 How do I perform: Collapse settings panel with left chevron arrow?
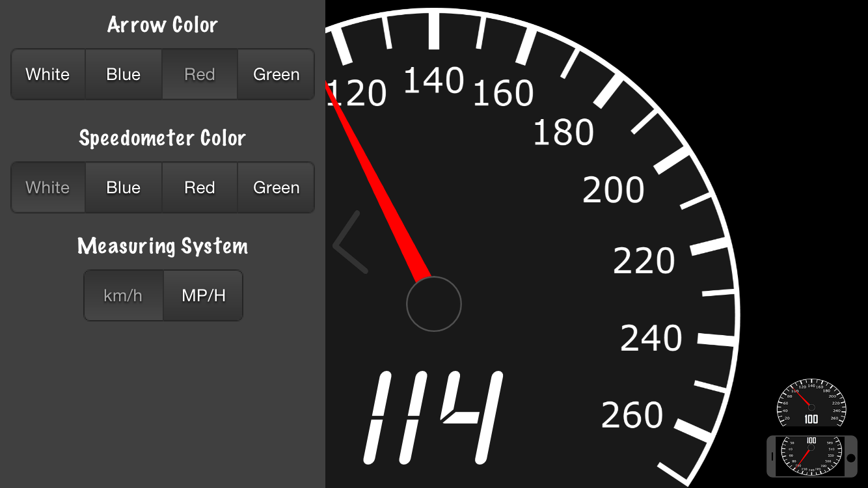click(350, 242)
